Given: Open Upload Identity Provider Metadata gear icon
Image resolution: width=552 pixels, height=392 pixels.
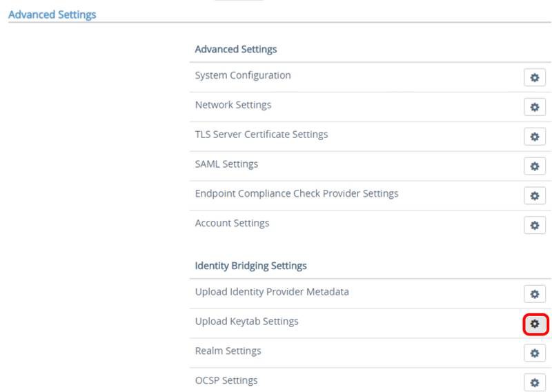Looking at the screenshot, I should (534, 294).
